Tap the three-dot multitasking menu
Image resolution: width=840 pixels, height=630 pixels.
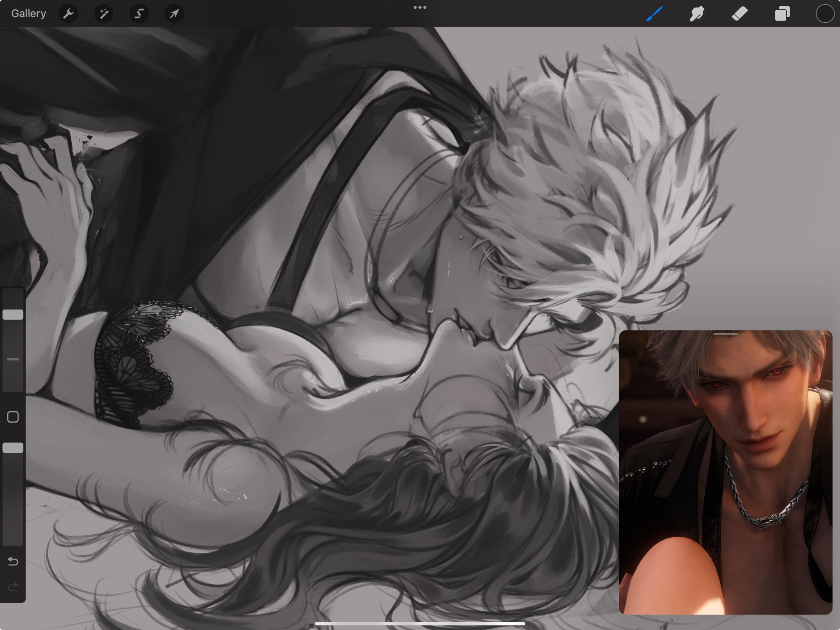pyautogui.click(x=420, y=7)
